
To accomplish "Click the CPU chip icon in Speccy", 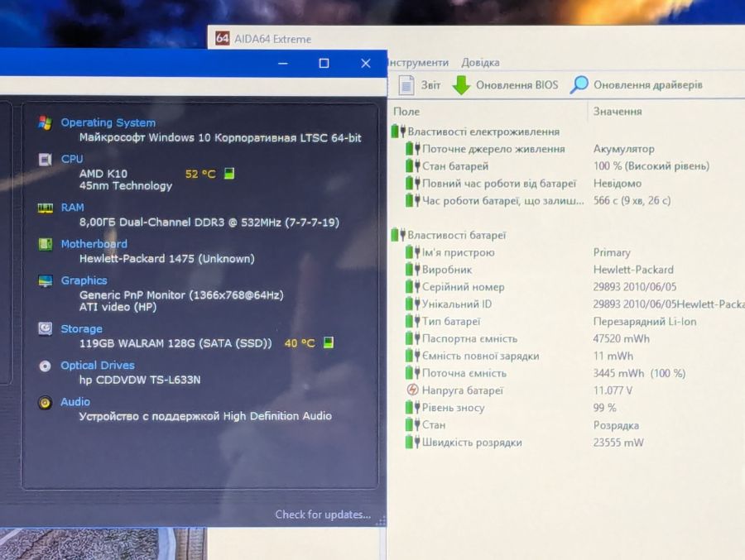I will click(x=46, y=159).
